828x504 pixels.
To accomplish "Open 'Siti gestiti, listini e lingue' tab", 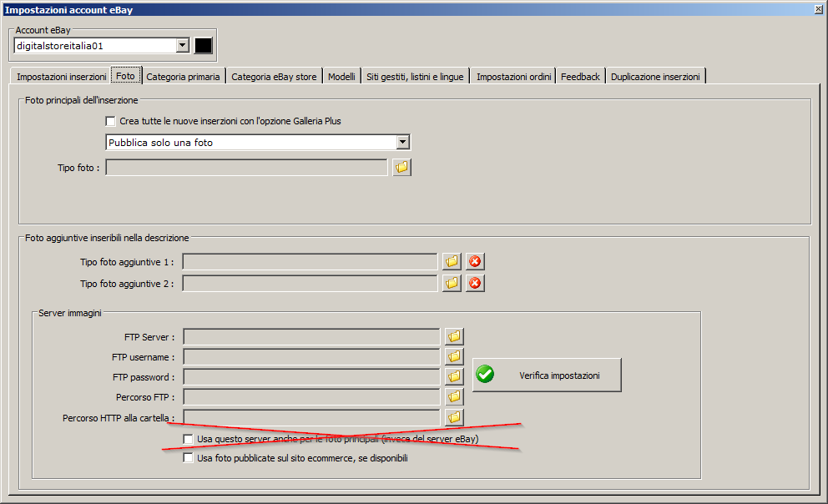I will pyautogui.click(x=415, y=77).
